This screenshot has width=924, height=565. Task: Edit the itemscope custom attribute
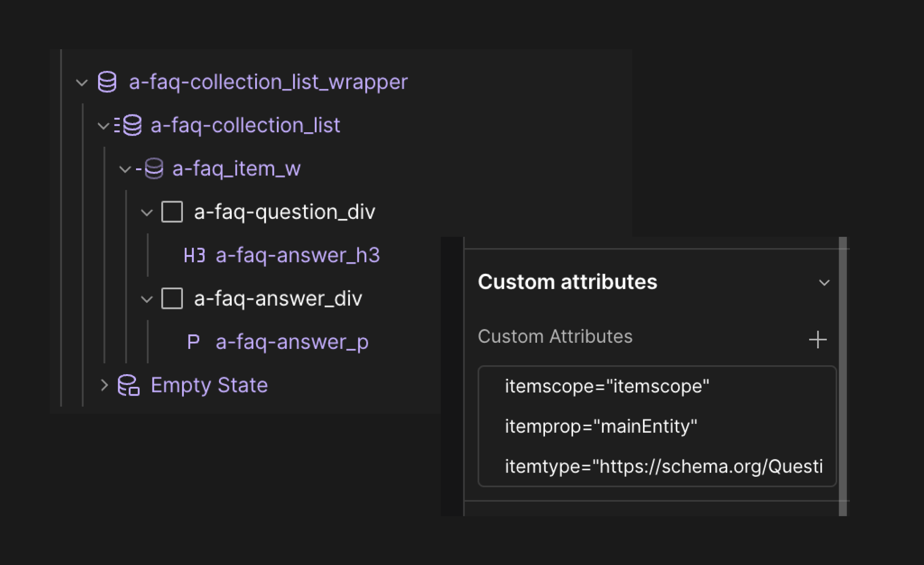[607, 385]
